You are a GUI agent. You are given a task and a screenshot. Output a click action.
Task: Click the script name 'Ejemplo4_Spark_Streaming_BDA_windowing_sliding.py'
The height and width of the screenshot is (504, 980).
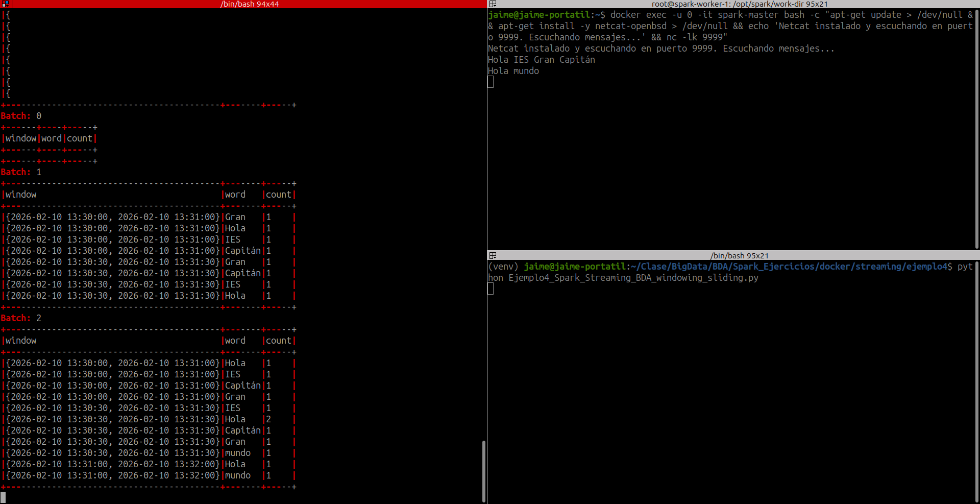pyautogui.click(x=633, y=278)
